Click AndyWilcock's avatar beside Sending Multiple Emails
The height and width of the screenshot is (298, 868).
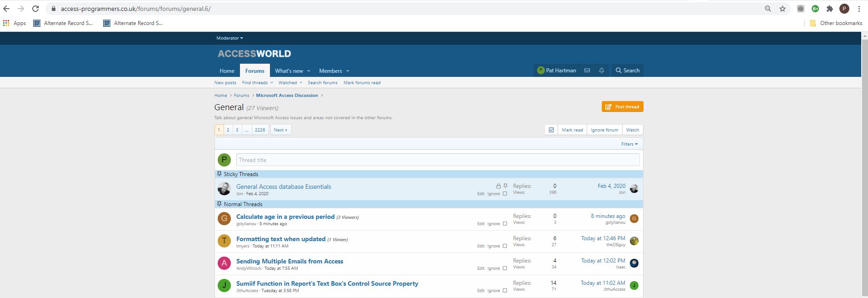point(224,263)
